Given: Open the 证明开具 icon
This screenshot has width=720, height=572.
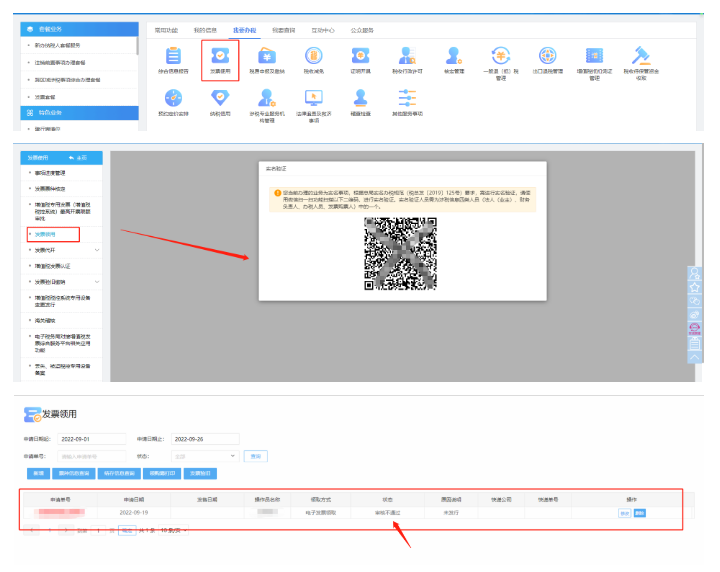Looking at the screenshot, I should point(360,56).
